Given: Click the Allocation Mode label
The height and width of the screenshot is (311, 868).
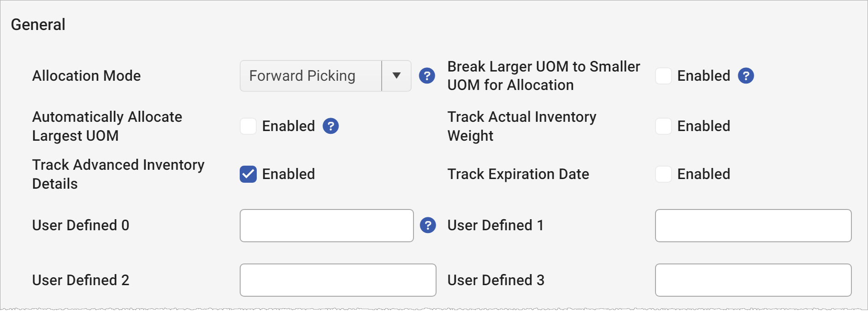Looking at the screenshot, I should point(86,76).
